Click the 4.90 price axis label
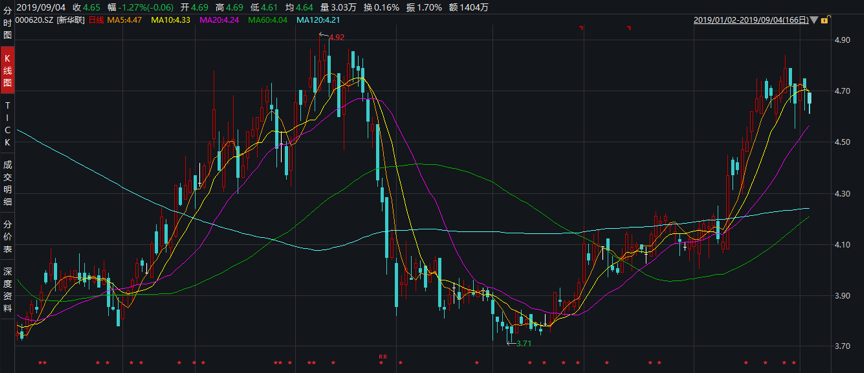Viewport: 864px width, 373px height. coord(843,40)
